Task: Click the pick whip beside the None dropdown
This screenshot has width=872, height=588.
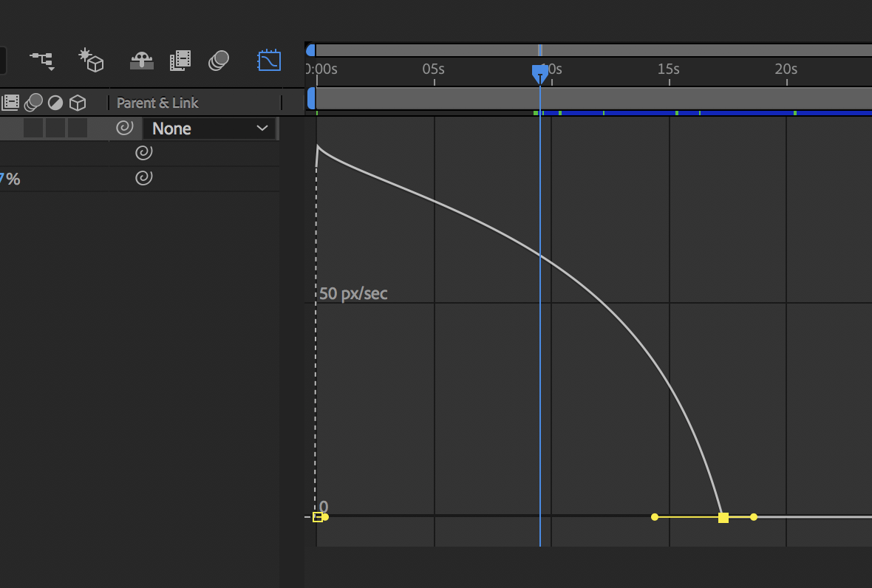Action: point(125,129)
